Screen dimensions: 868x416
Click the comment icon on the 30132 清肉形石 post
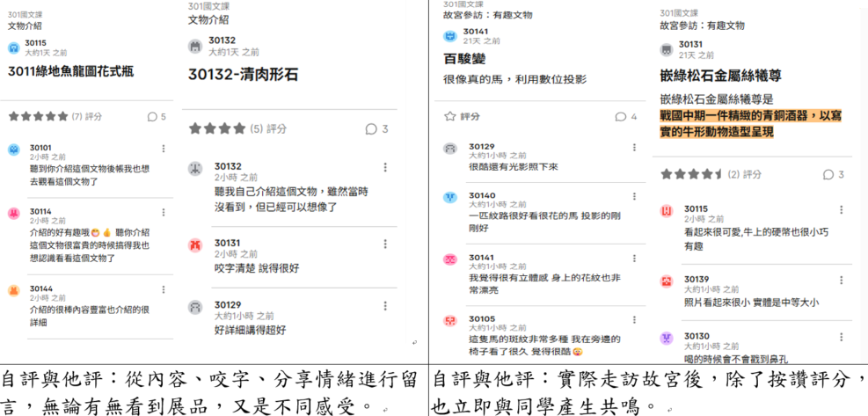(x=371, y=129)
